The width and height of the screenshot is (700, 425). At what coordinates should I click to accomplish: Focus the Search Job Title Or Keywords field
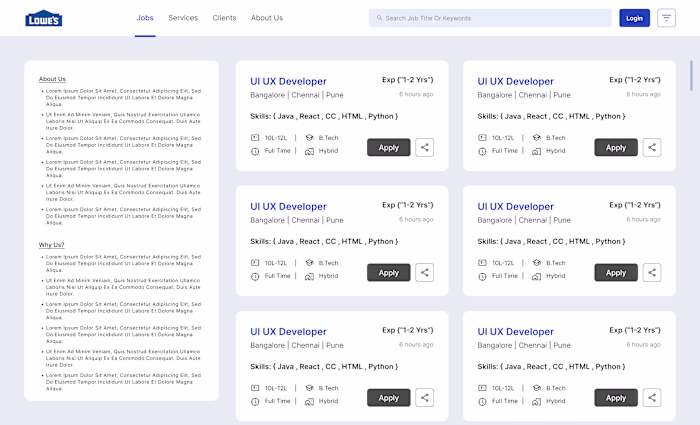click(x=490, y=18)
